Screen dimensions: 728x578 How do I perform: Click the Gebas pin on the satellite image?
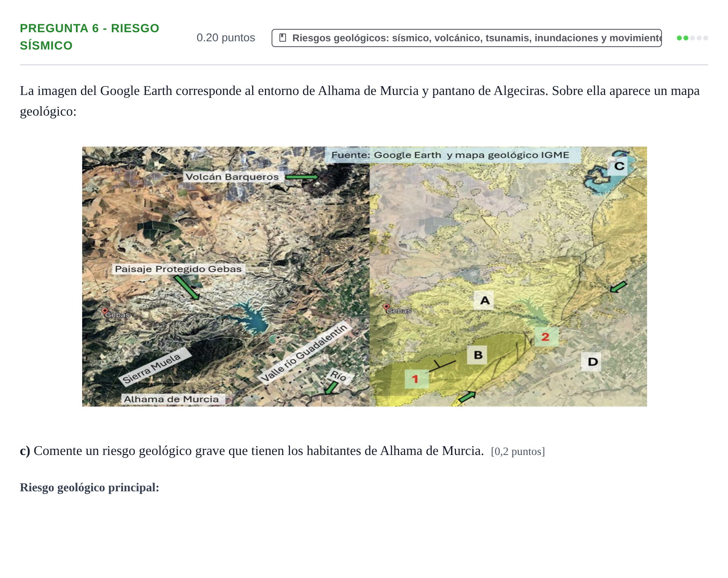(105, 311)
